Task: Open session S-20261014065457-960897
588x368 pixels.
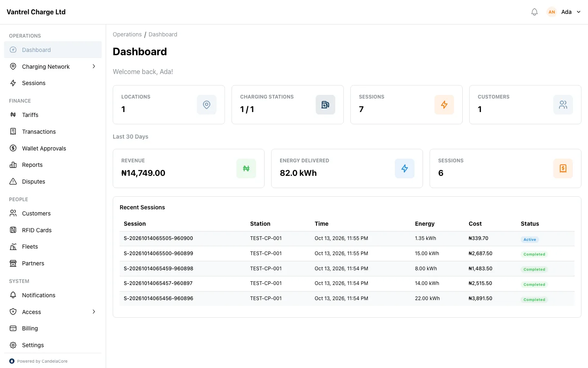Action: point(158,283)
